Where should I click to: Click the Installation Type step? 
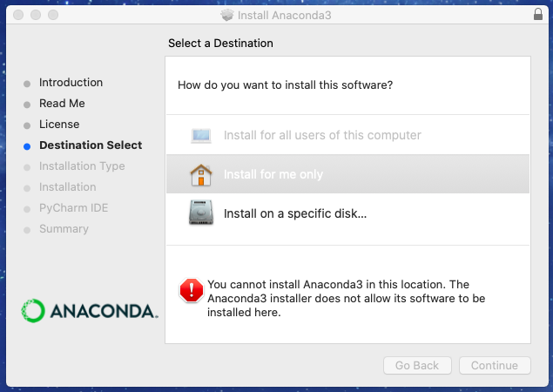pos(82,166)
